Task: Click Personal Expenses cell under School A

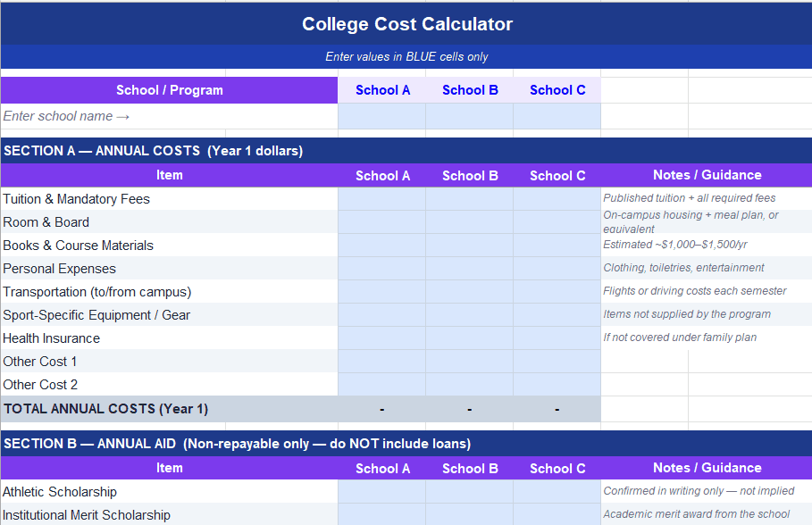Action: (382, 268)
